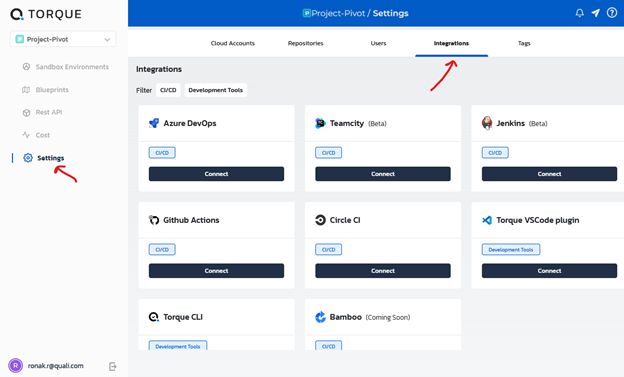Click the Circle CI card title
Viewport: 624px width, 377px height.
pos(345,220)
